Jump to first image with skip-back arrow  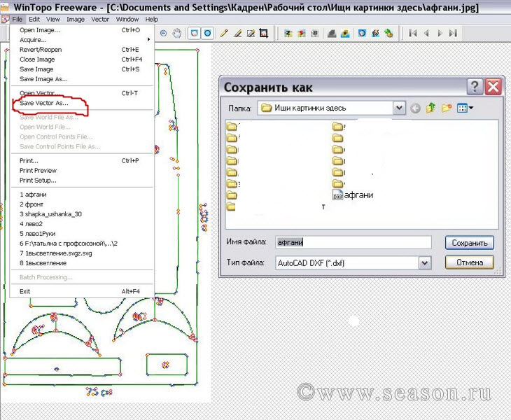pos(413,33)
